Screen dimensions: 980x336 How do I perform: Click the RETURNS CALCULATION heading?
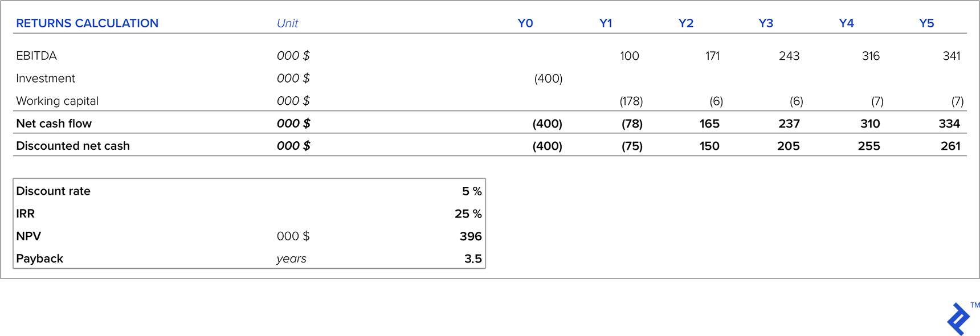click(x=87, y=23)
